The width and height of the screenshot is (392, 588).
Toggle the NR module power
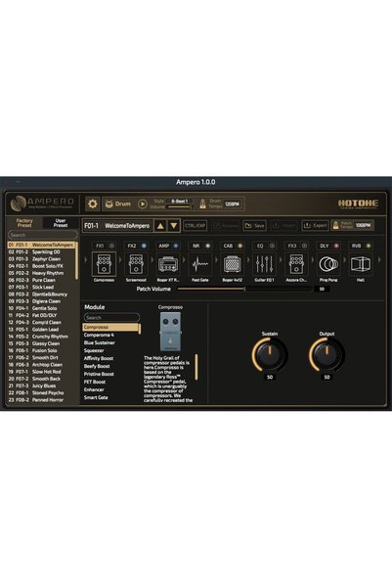(207, 246)
